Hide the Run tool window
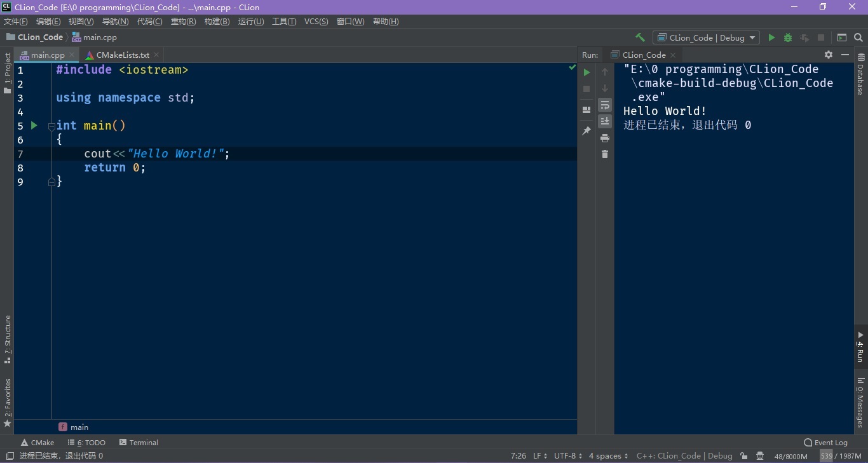868x463 pixels. point(845,55)
